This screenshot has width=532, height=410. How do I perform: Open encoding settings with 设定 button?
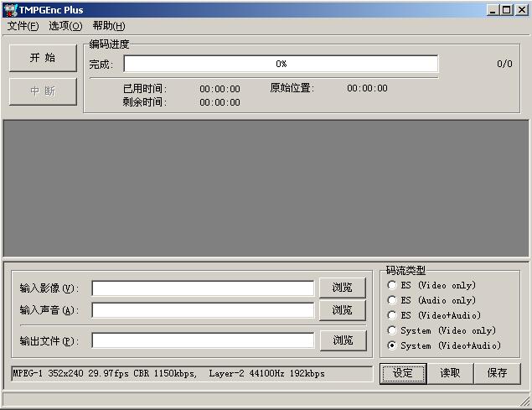point(403,373)
